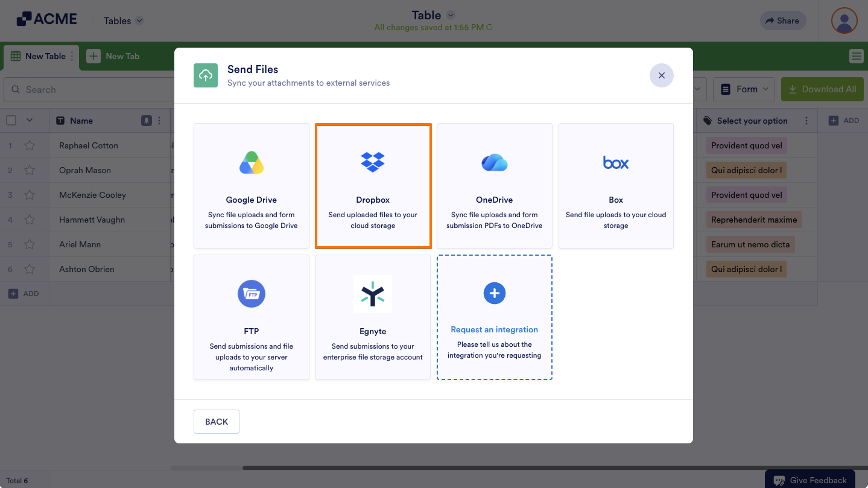This screenshot has width=868, height=488.
Task: Open the hamburger menu at the tab bar
Action: (x=856, y=56)
